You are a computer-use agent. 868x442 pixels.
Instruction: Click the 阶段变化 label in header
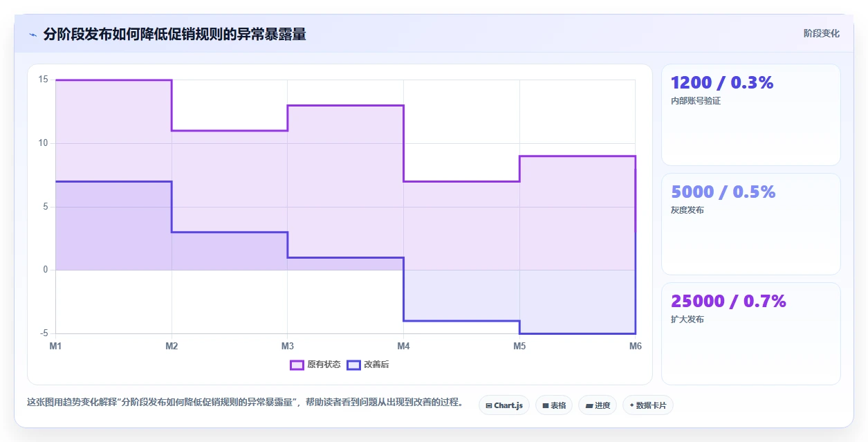pos(822,33)
